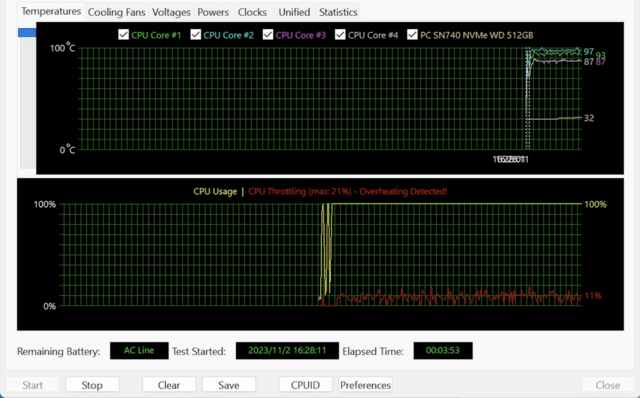Image resolution: width=640 pixels, height=398 pixels.
Task: Click the Test Started timestamp 2023/11/2 16:28:11
Action: [287, 351]
